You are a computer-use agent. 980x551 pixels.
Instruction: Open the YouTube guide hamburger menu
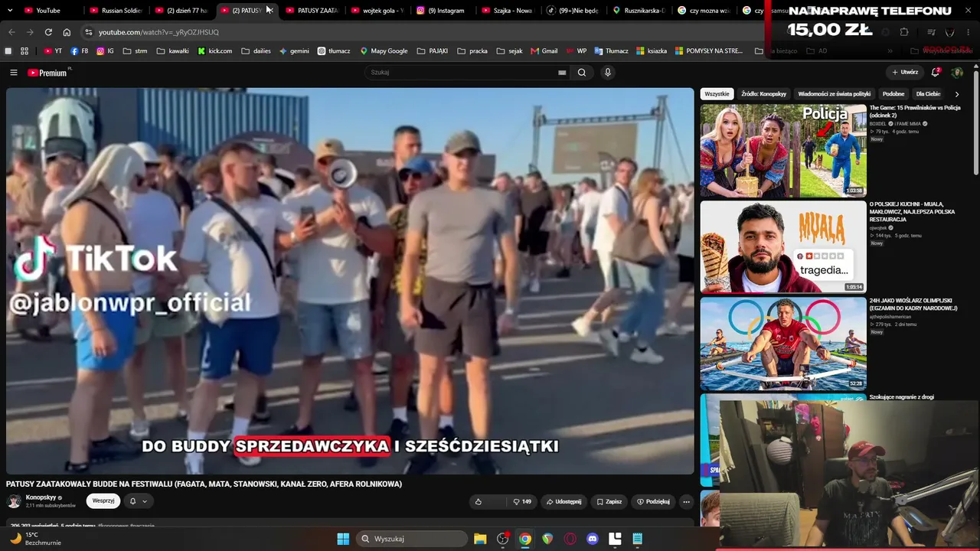click(13, 73)
